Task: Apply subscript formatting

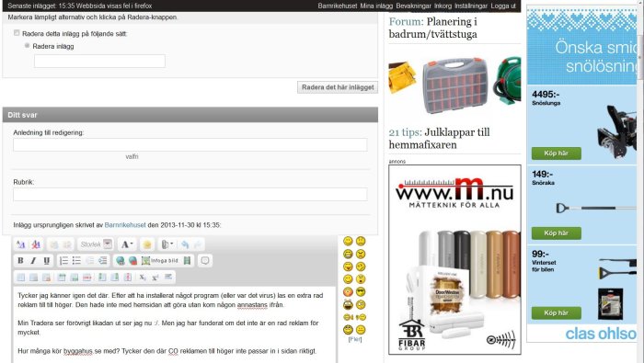Action: [x=142, y=278]
